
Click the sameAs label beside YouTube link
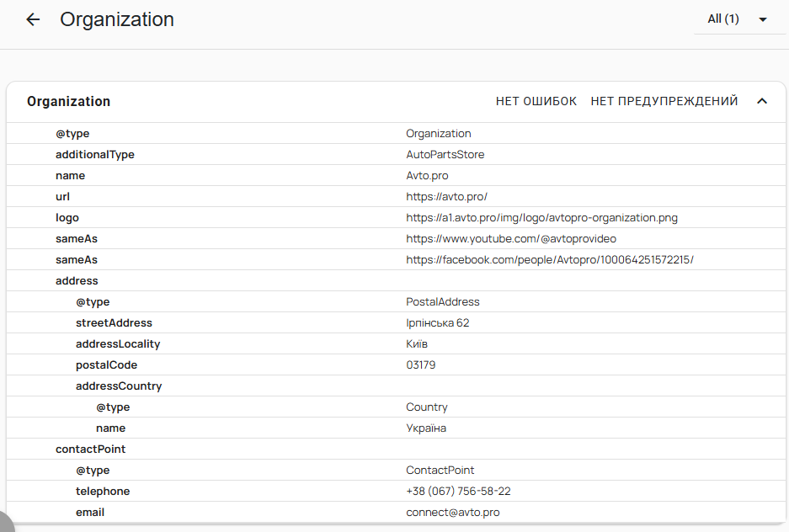tap(77, 239)
